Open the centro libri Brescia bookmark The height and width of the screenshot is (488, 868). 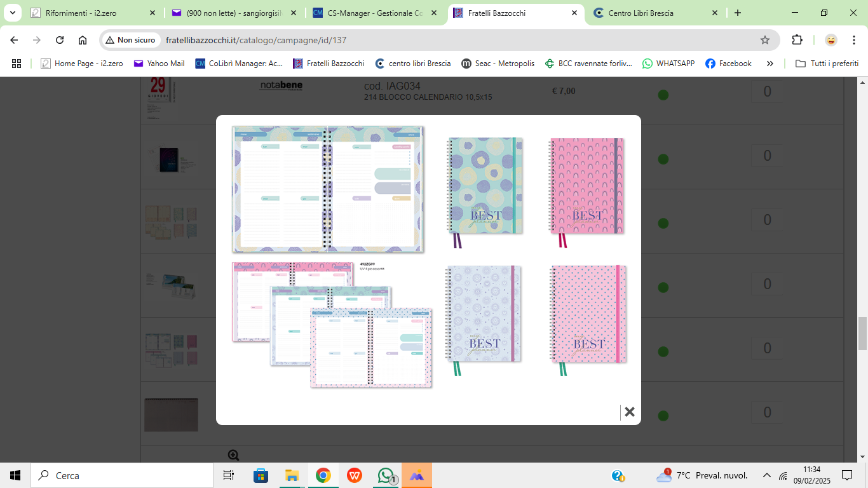pos(413,64)
